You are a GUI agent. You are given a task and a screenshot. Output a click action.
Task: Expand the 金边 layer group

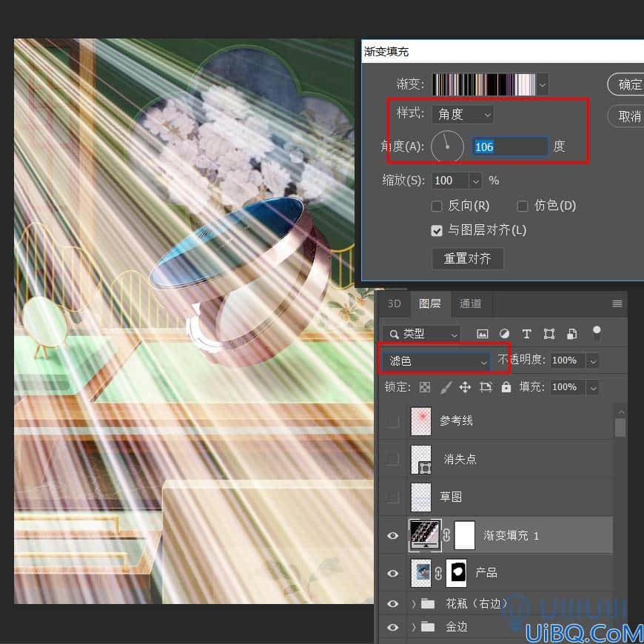414,626
